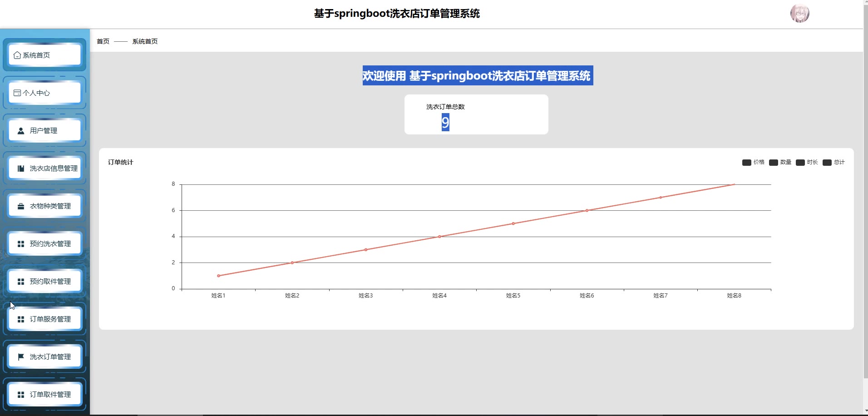Click the grid icon beside 预约洗衣管理
This screenshot has height=416, width=868.
21,244
